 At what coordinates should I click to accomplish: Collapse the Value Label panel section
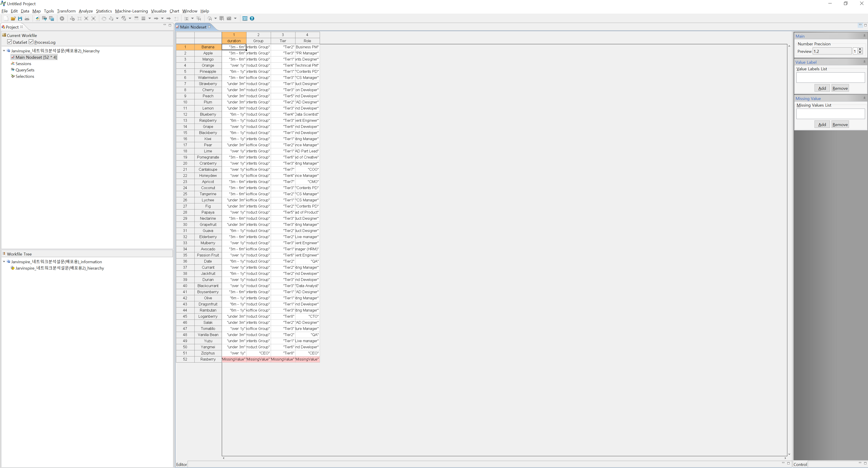[864, 62]
